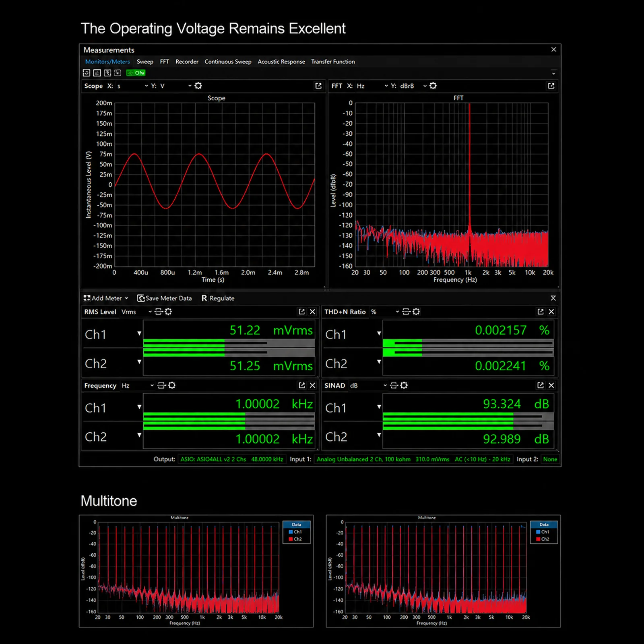The width and height of the screenshot is (644, 644).
Task: Click Save Meter Data button
Action: point(164,298)
